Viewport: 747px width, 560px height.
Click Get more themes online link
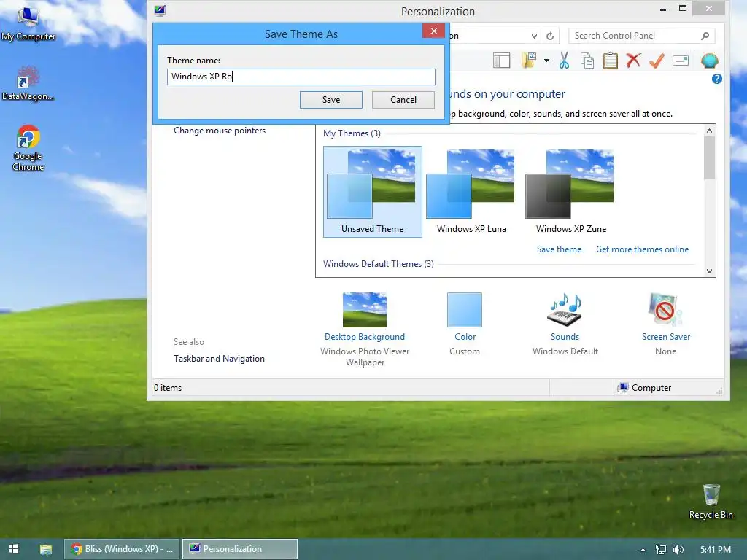(642, 249)
